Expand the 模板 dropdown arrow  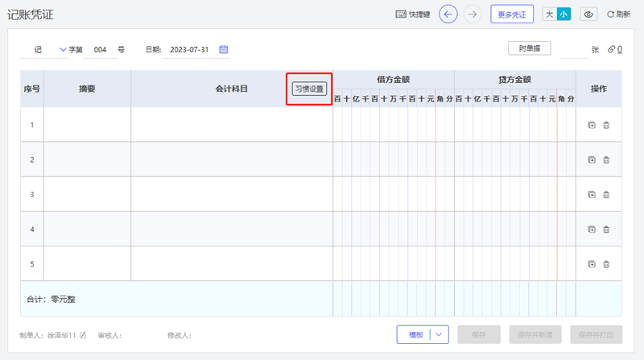(x=439, y=335)
